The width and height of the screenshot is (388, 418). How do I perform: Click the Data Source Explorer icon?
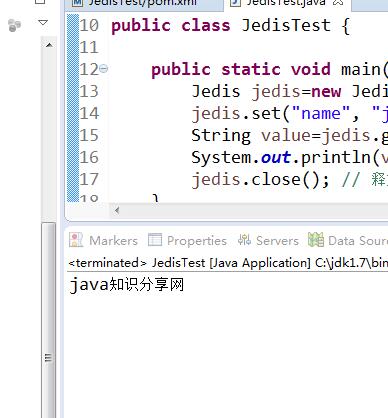pyautogui.click(x=316, y=240)
